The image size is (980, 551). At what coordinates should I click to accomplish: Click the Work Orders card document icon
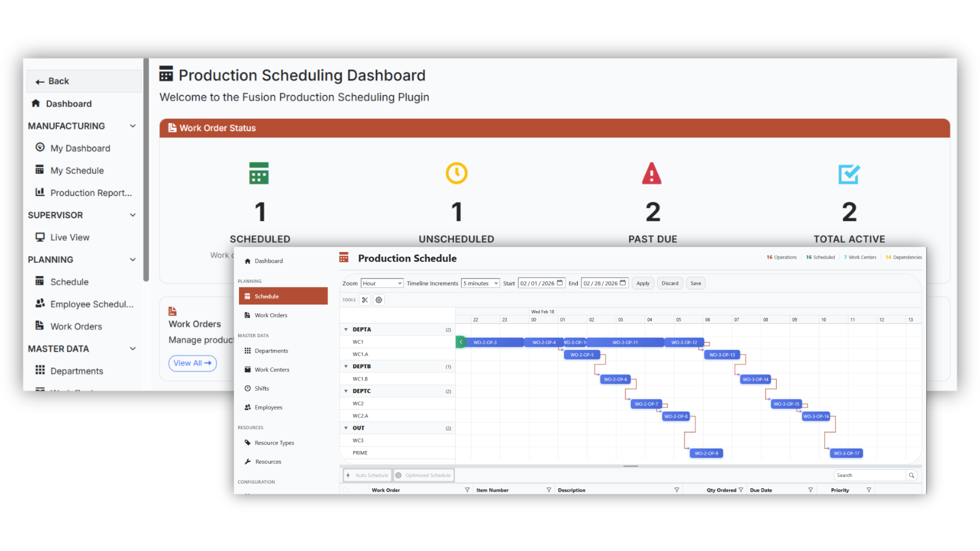pyautogui.click(x=173, y=311)
